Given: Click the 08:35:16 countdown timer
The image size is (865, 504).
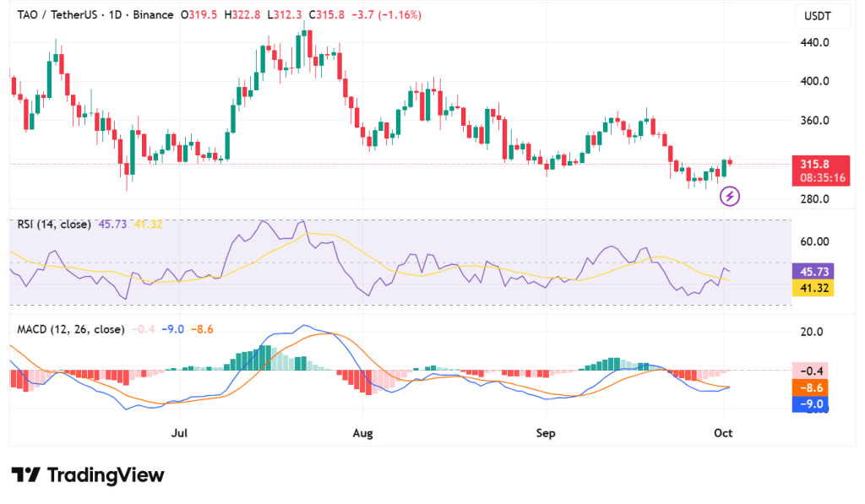Looking at the screenshot, I should (823, 178).
